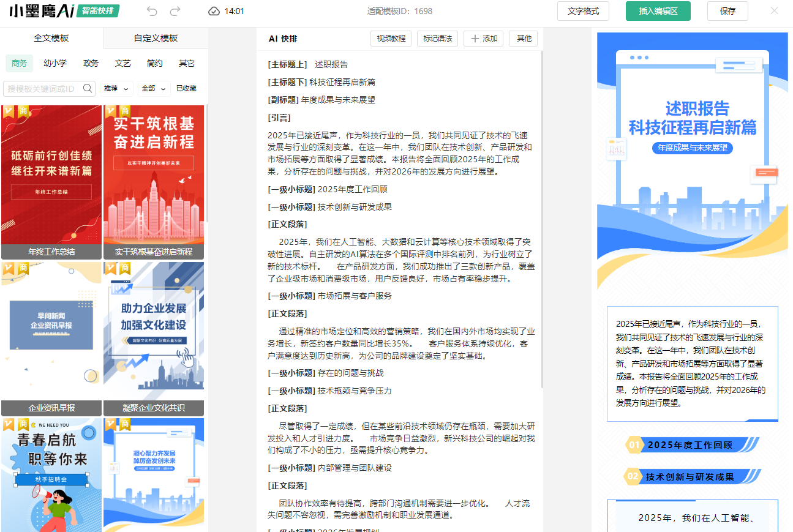The width and height of the screenshot is (793, 532).
Task: Switch to the 自定义模板 tab
Action: pos(156,38)
